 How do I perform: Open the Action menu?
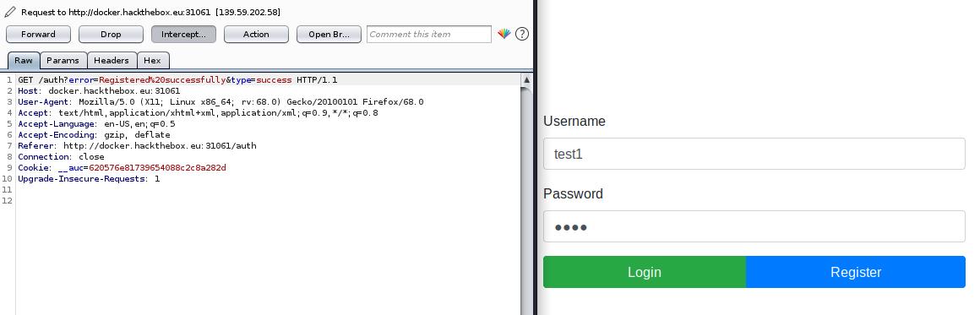tap(256, 35)
